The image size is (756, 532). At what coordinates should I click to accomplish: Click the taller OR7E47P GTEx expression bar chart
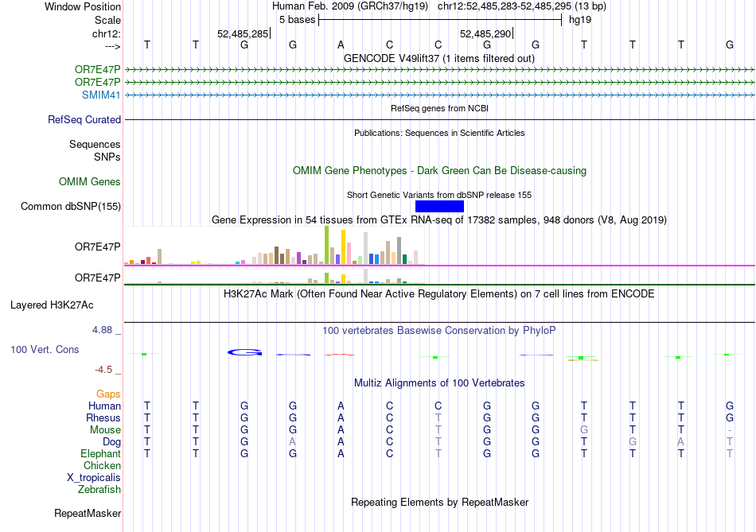[274, 246]
